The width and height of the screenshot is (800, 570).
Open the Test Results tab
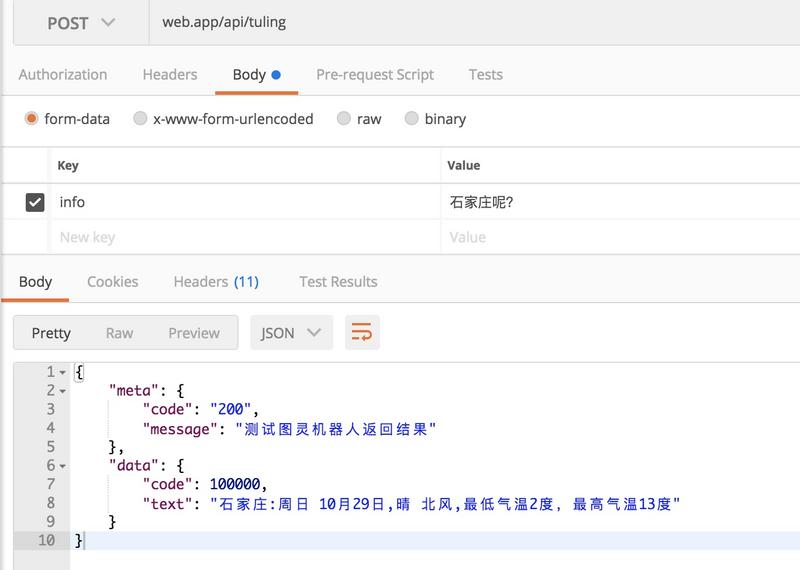[x=338, y=282]
